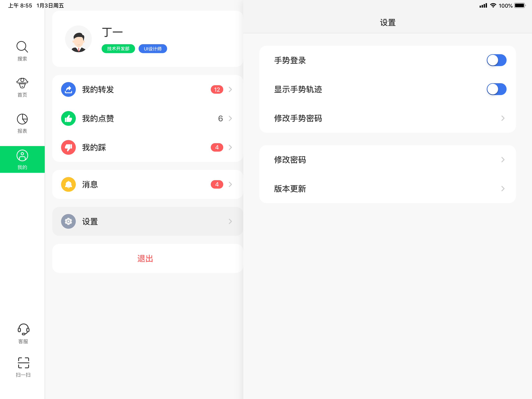Click the 技术开发部 department tag
Viewport: 532px width, 399px height.
(118, 49)
